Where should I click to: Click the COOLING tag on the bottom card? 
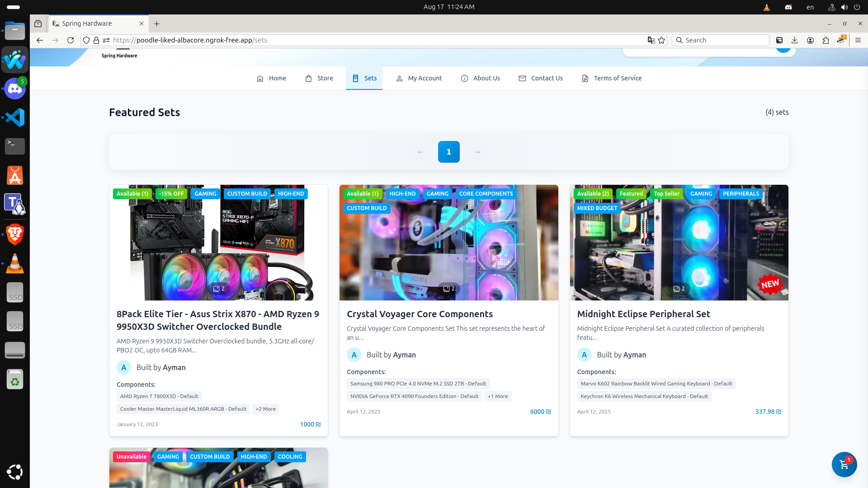tap(290, 457)
